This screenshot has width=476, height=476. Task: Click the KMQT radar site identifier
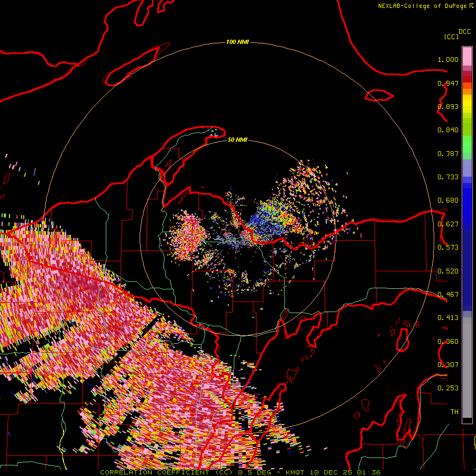295,472
